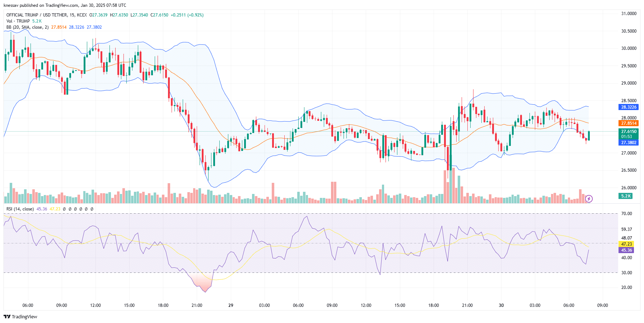
Task: Select the low value L27.3540
Action: [x=139, y=15]
